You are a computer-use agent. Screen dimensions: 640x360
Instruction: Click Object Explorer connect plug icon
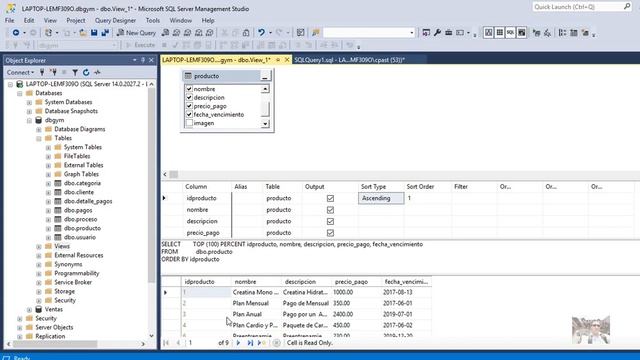click(x=42, y=72)
